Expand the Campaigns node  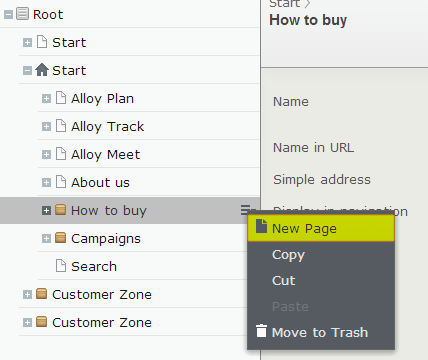pos(46,238)
